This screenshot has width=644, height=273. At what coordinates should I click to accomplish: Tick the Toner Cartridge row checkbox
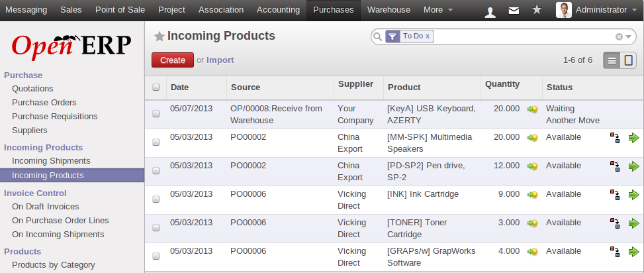click(x=156, y=227)
